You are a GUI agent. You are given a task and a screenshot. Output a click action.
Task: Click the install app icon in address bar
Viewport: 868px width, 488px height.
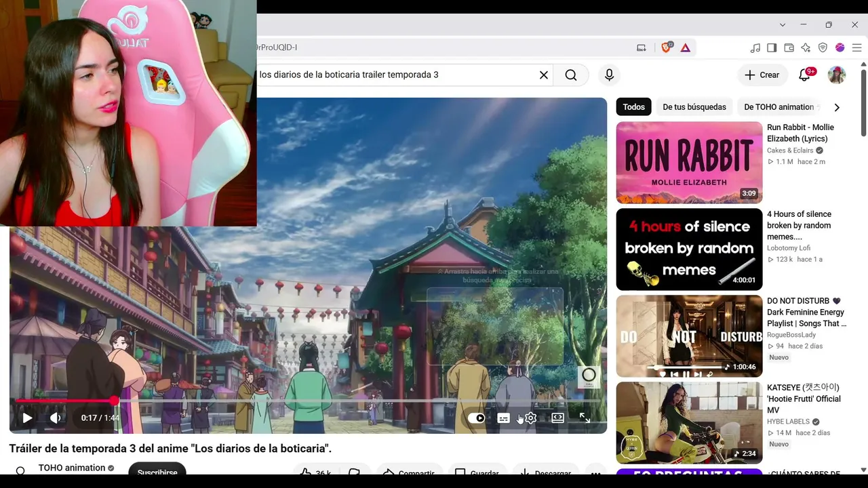642,47
